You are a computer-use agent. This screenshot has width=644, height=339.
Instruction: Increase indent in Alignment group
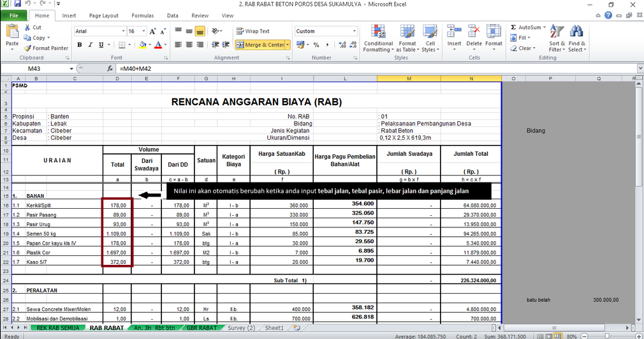[226, 45]
